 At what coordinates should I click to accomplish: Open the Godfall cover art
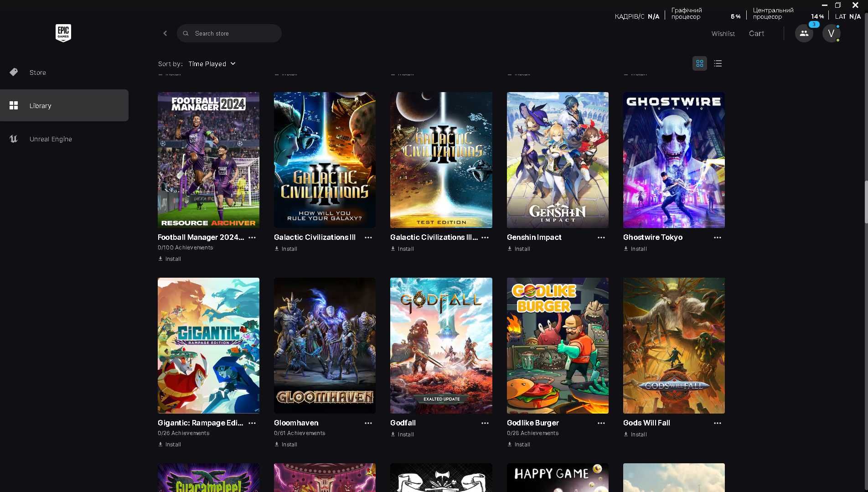pos(441,346)
